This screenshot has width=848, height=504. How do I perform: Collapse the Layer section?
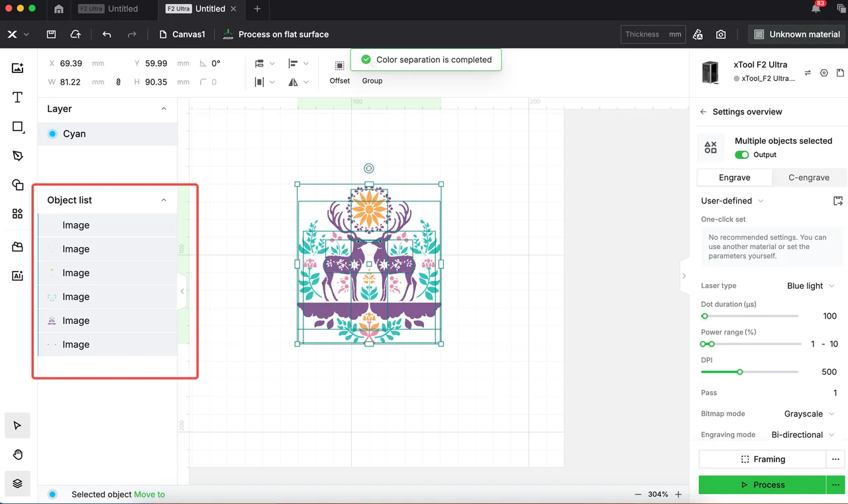164,109
